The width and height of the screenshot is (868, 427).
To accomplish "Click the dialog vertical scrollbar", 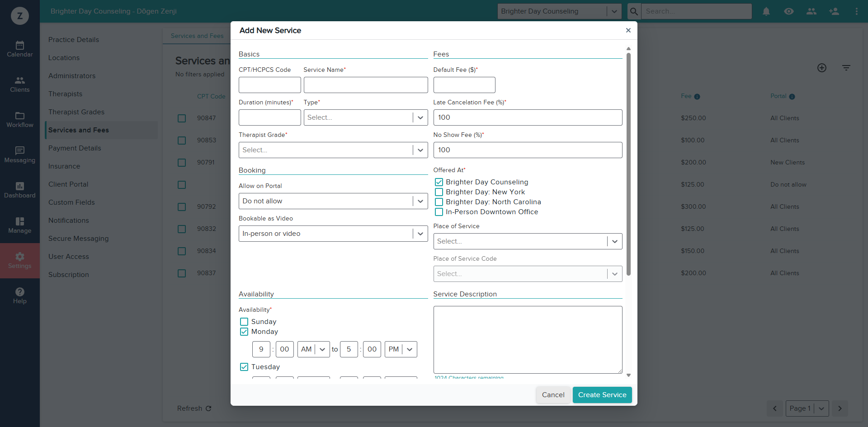I will click(x=628, y=164).
